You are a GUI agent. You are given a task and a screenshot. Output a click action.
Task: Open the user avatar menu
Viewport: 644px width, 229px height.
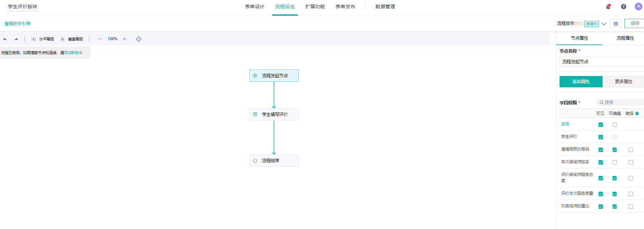point(638,7)
